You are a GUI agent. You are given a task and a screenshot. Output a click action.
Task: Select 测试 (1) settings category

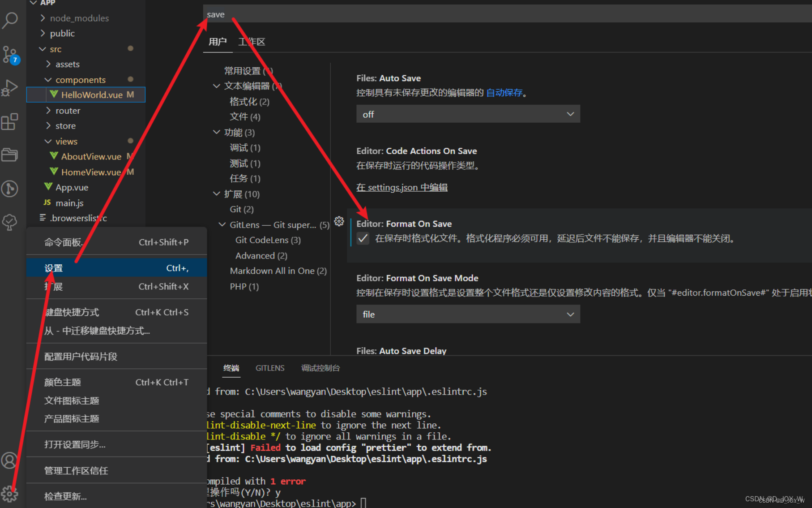[x=245, y=163]
